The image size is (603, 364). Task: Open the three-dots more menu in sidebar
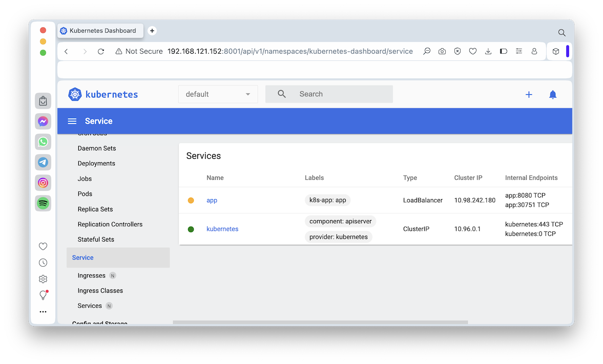coord(43,312)
